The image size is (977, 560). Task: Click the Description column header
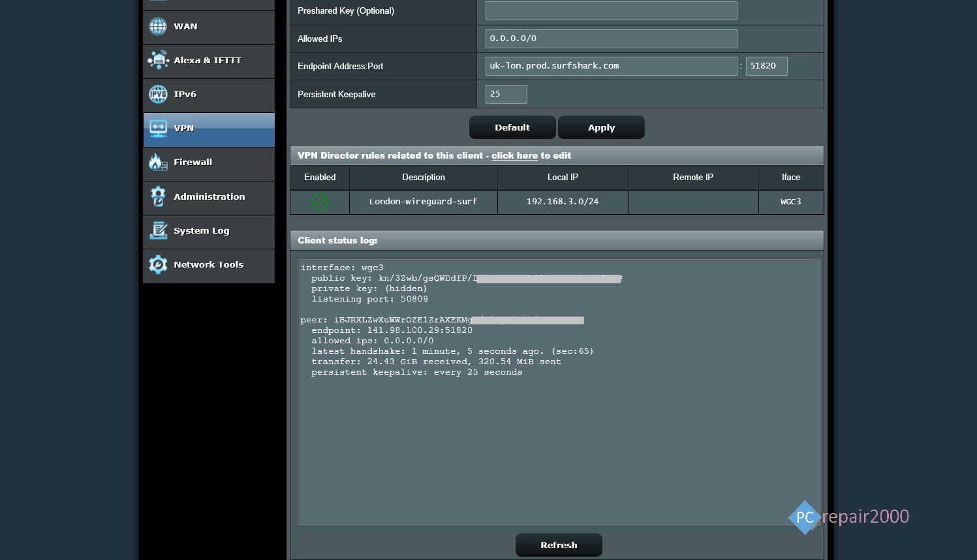[x=424, y=177]
